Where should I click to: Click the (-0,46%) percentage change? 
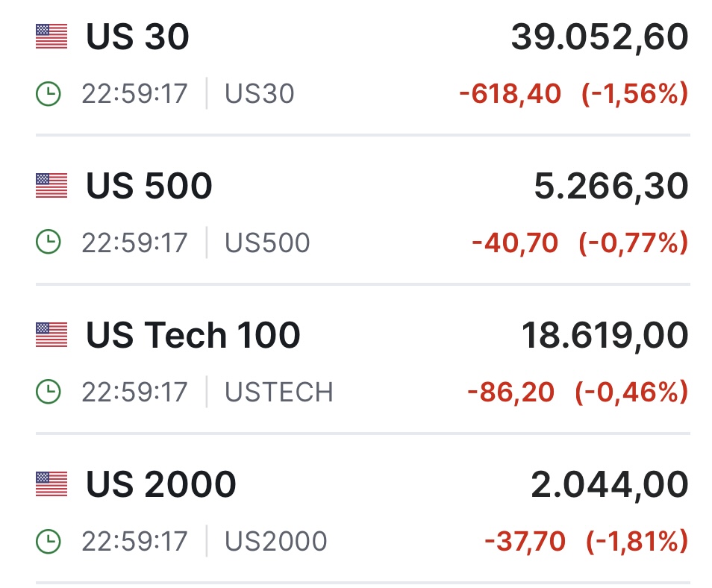[631, 392]
